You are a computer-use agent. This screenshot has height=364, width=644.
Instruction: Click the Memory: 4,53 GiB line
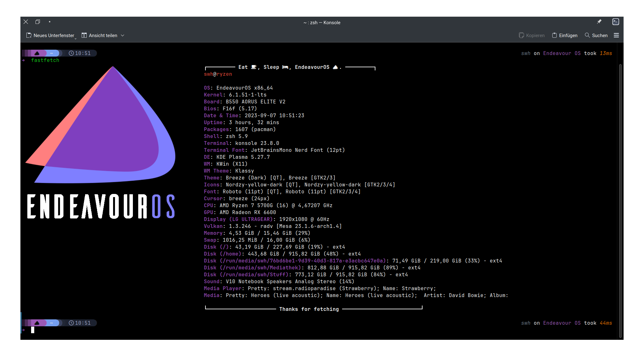tap(257, 233)
